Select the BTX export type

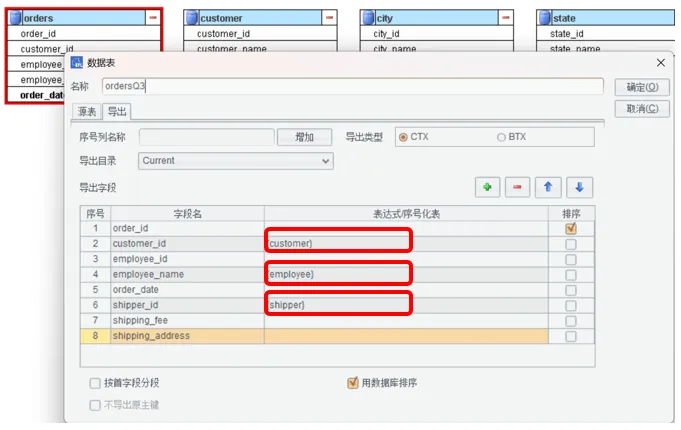pyautogui.click(x=501, y=137)
